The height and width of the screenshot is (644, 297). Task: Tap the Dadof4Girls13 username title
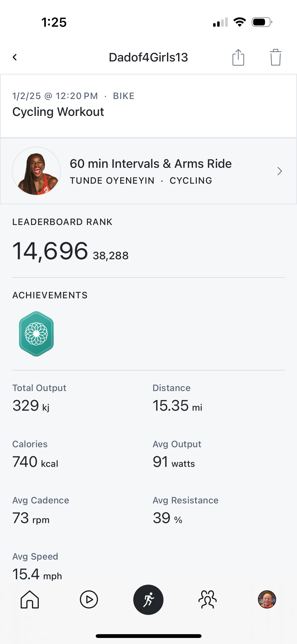148,57
